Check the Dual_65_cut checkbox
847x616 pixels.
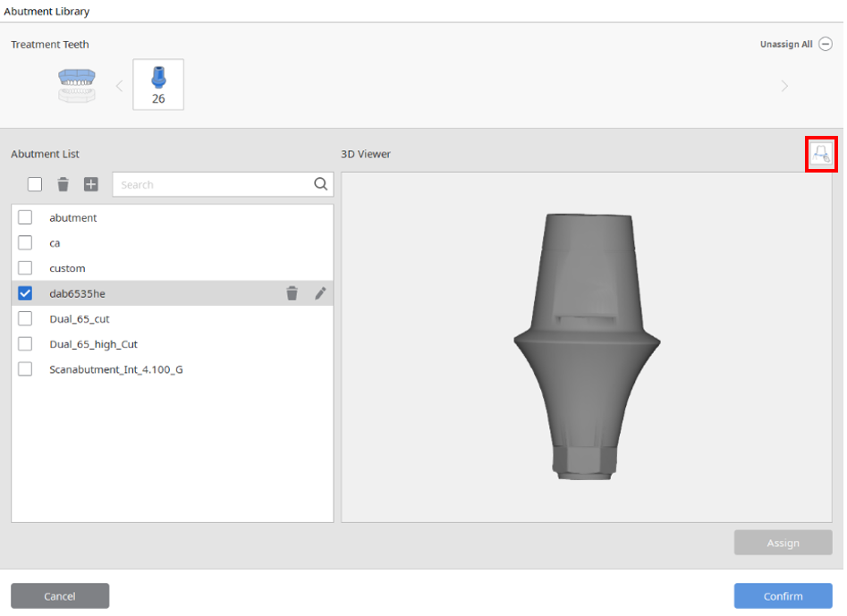tap(25, 318)
